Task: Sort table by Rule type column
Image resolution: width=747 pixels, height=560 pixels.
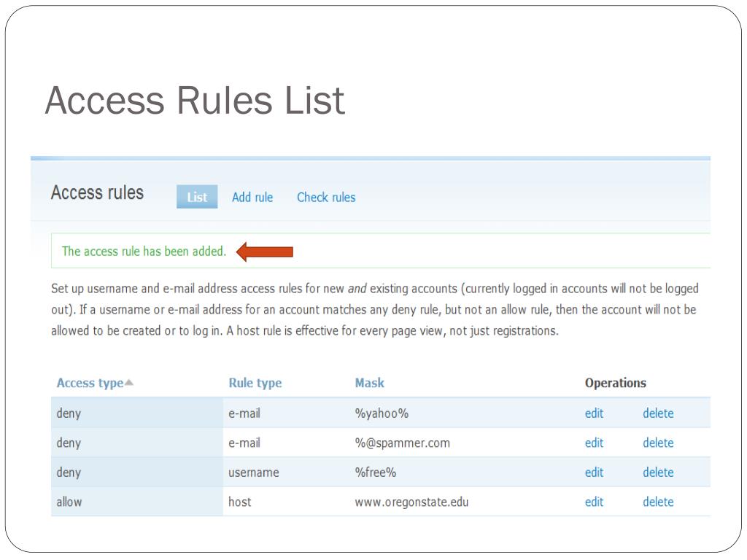Action: coord(255,383)
